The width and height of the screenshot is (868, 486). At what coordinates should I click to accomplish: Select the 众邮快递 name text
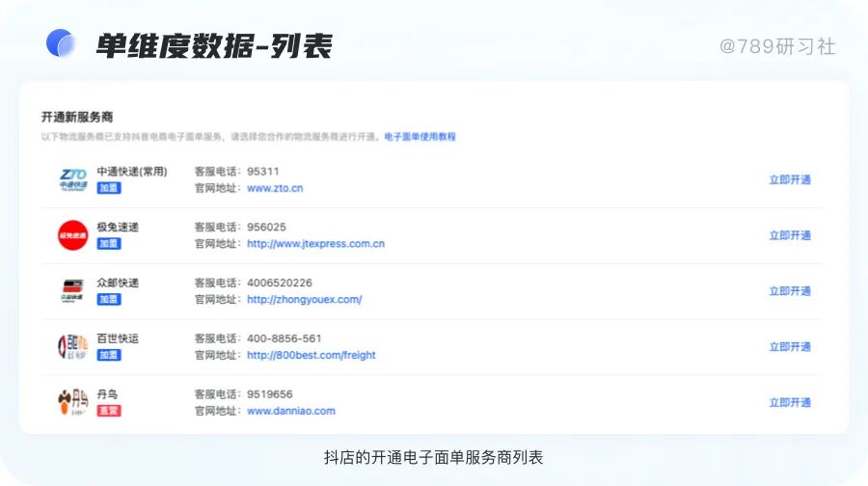[x=118, y=283]
